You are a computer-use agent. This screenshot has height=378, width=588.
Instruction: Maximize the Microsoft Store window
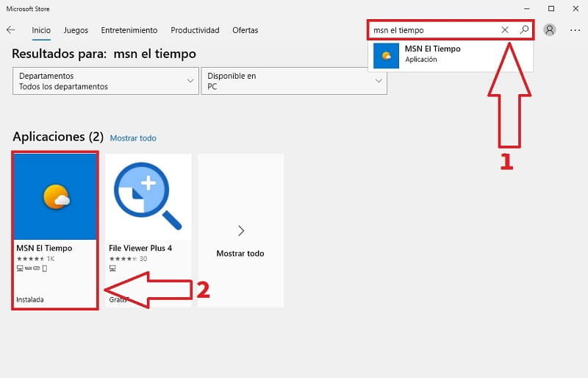click(x=551, y=9)
